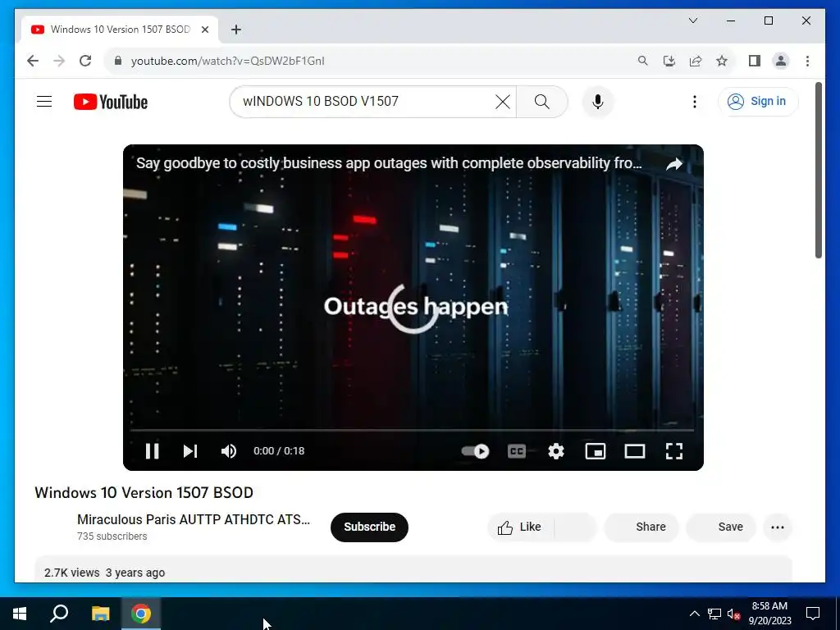Click the address bar URL

(228, 61)
